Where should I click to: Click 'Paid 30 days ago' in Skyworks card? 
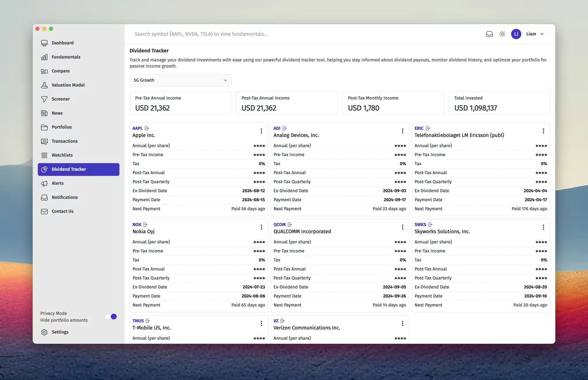tap(530, 305)
